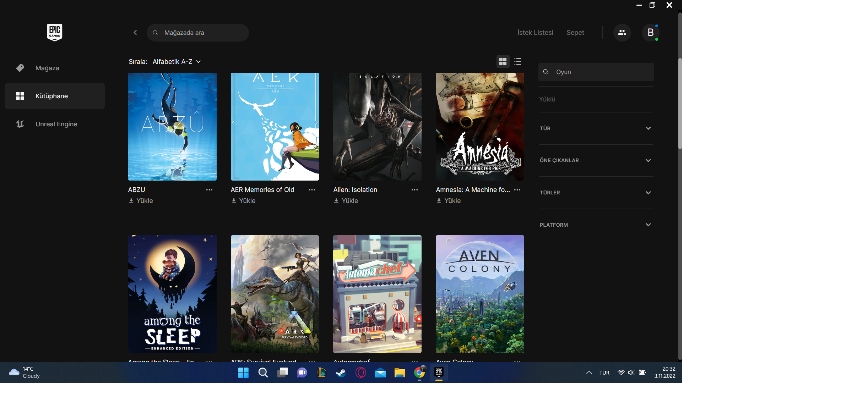Viewport: 868px width, 403px height.
Task: Open Windows Start menu
Action: [x=243, y=372]
